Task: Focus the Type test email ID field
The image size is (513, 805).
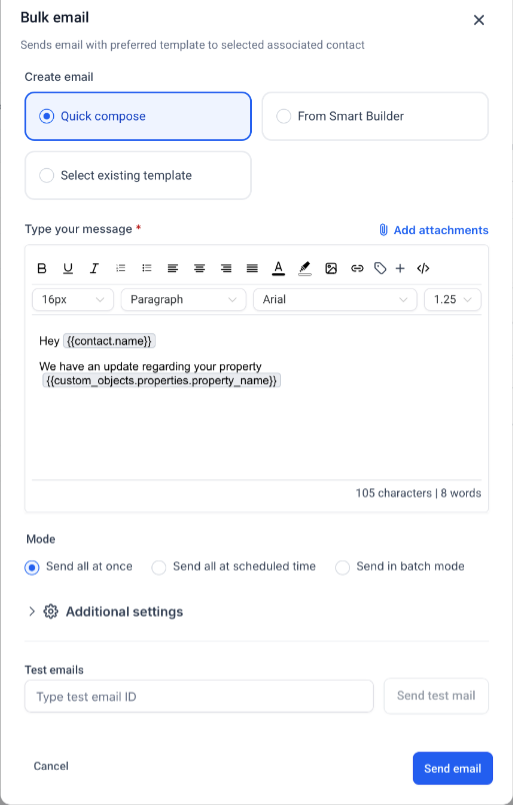Action: 199,697
